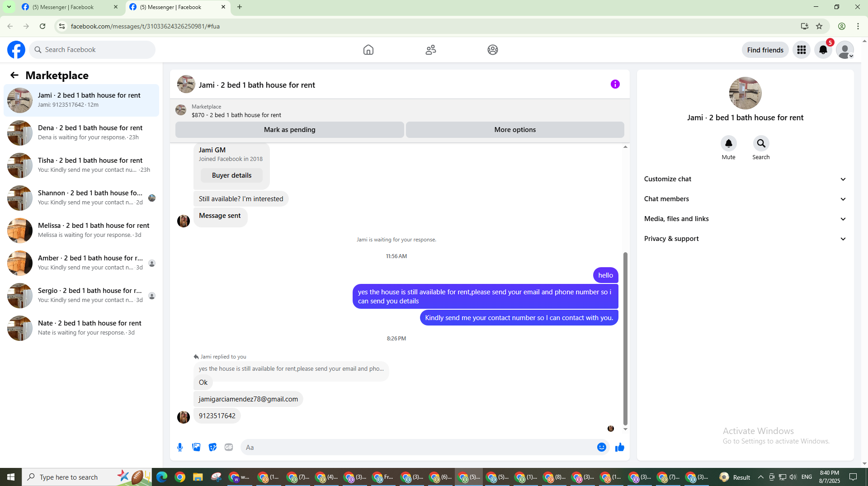868x486 pixels.
Task: Click the jamigarciamendez78@gmail.com message
Action: 248,399
